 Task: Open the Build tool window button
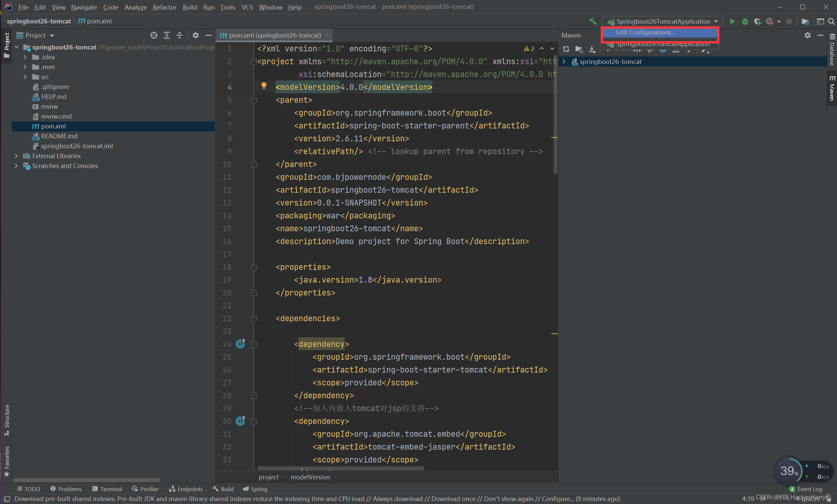coord(223,489)
